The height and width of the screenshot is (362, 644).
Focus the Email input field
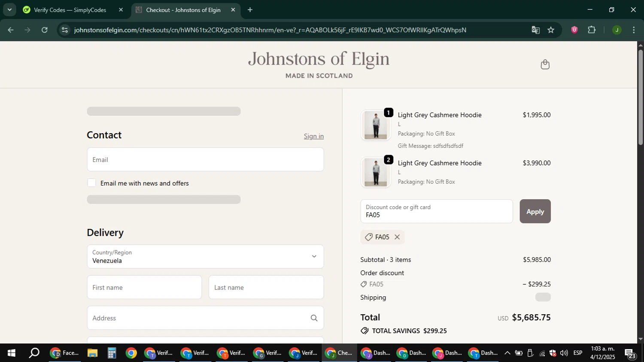click(205, 159)
